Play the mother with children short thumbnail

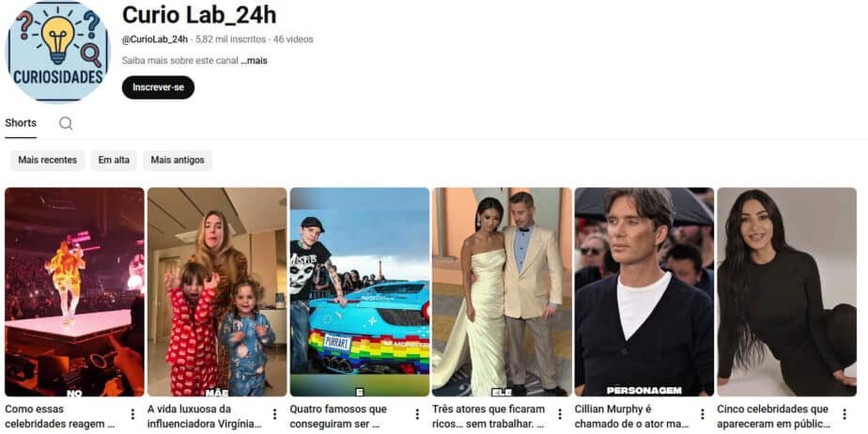coord(217,292)
